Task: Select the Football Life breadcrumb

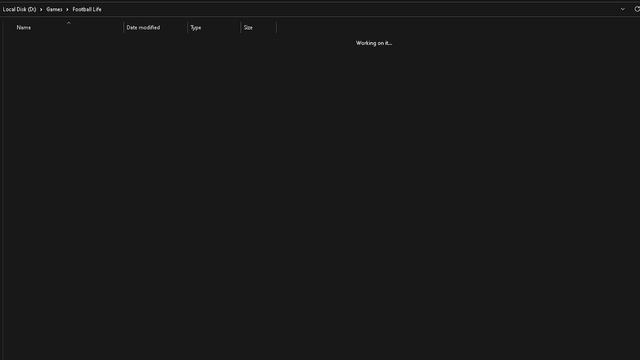Action: pyautogui.click(x=87, y=9)
